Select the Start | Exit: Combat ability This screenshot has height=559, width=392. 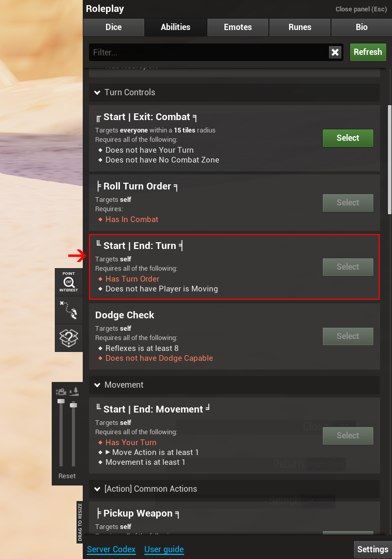click(348, 138)
